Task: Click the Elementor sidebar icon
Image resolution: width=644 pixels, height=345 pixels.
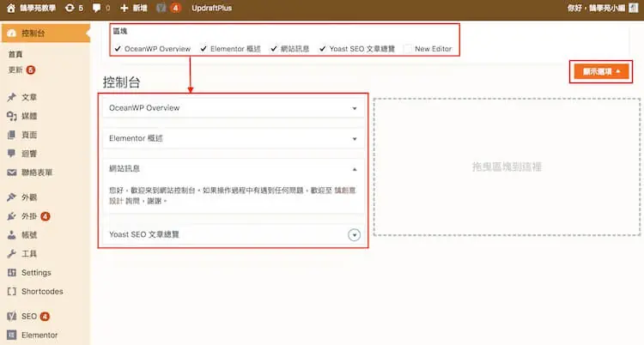Action: click(x=11, y=336)
